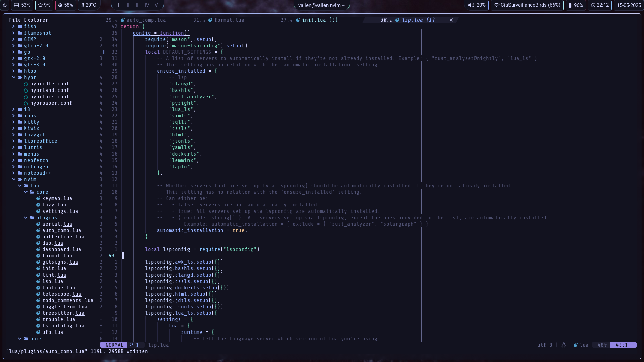Open hyprland.conf file icon in explorer
644x362 pixels.
click(x=26, y=90)
